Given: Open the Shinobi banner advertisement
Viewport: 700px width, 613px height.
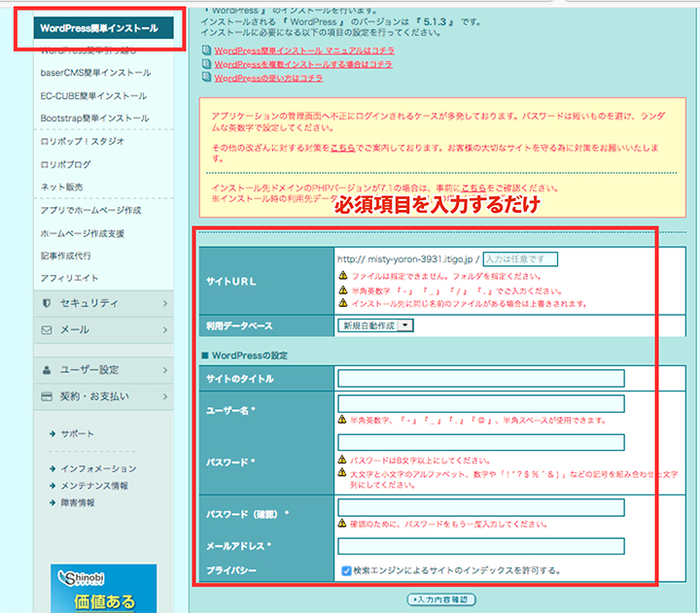Looking at the screenshot, I should 104,589.
